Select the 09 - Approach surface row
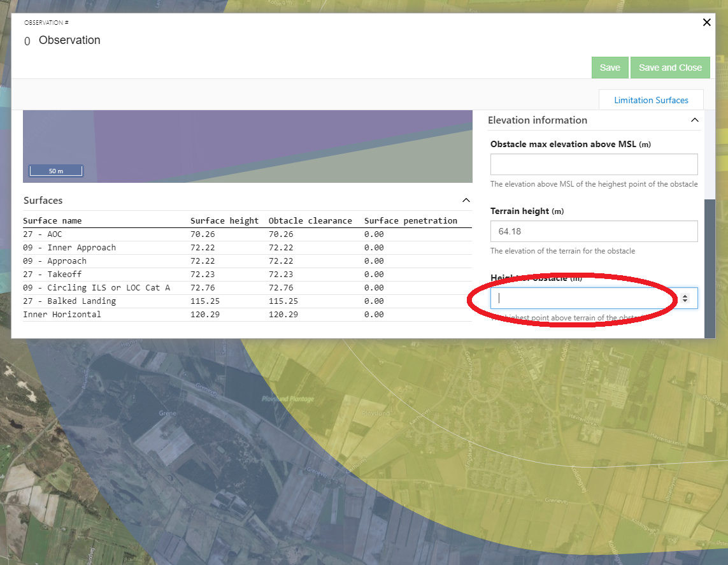Image resolution: width=728 pixels, height=565 pixels. coord(248,261)
